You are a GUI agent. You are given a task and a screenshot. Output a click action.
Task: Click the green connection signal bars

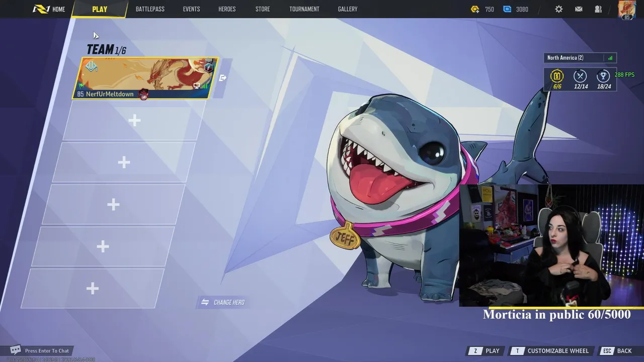pyautogui.click(x=610, y=58)
